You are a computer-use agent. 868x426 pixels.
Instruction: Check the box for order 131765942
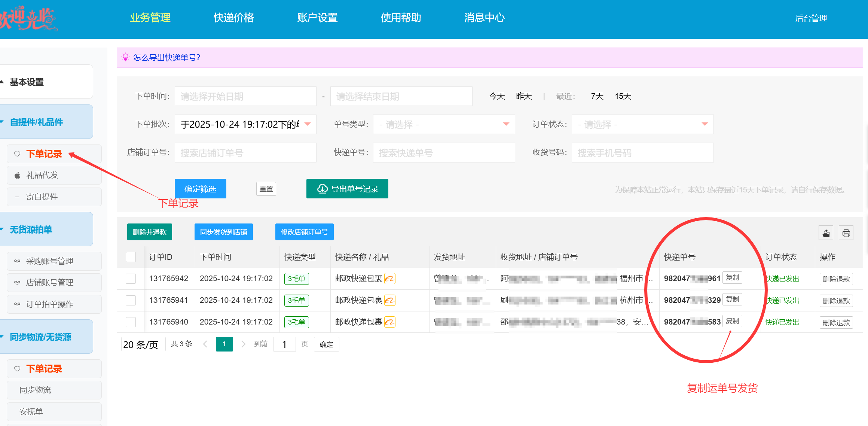[x=131, y=279]
